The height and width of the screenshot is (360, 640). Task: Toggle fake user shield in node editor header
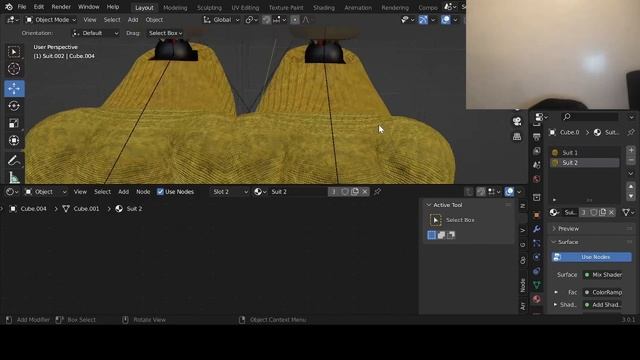pyautogui.click(x=345, y=191)
